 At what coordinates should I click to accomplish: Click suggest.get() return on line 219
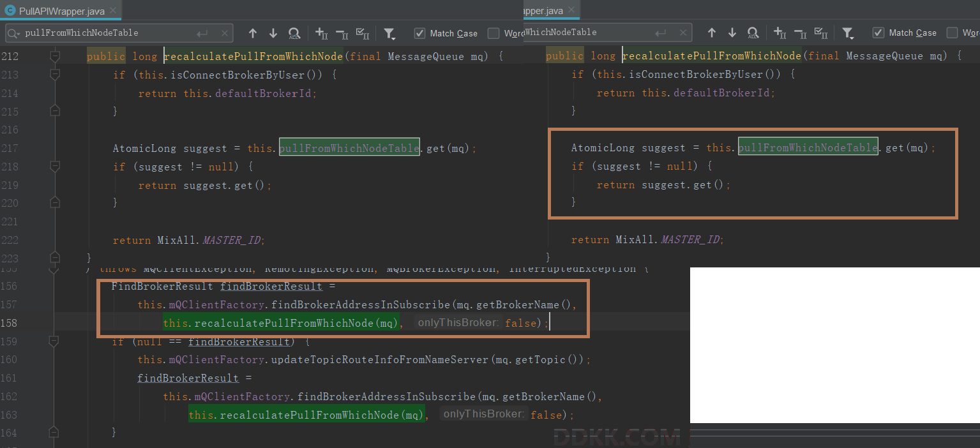coord(224,186)
